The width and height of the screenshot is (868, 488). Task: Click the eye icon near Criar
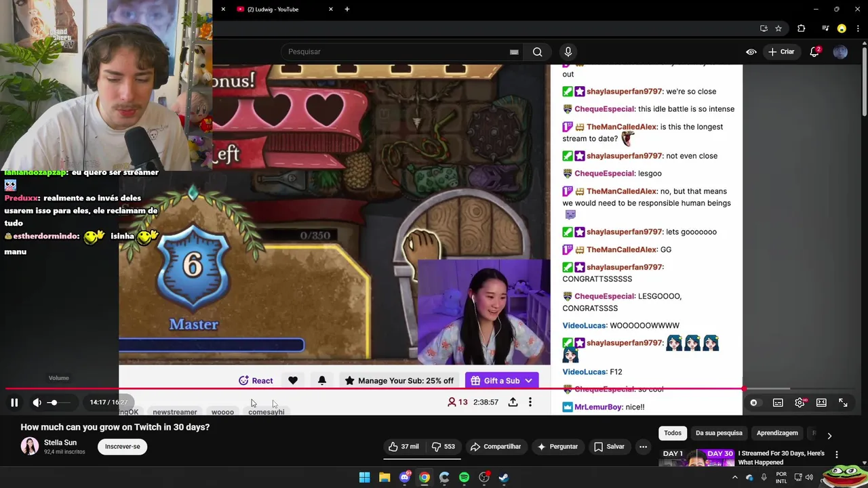coord(751,52)
